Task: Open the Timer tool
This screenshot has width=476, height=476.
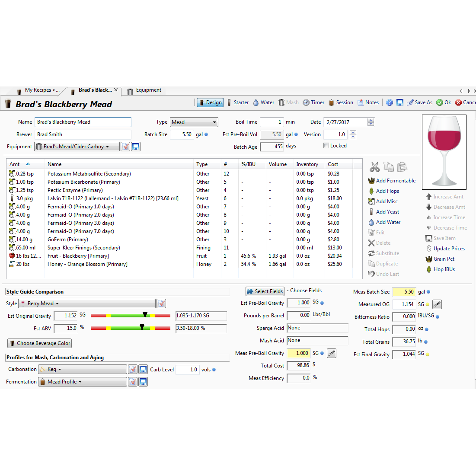Action: [x=313, y=102]
